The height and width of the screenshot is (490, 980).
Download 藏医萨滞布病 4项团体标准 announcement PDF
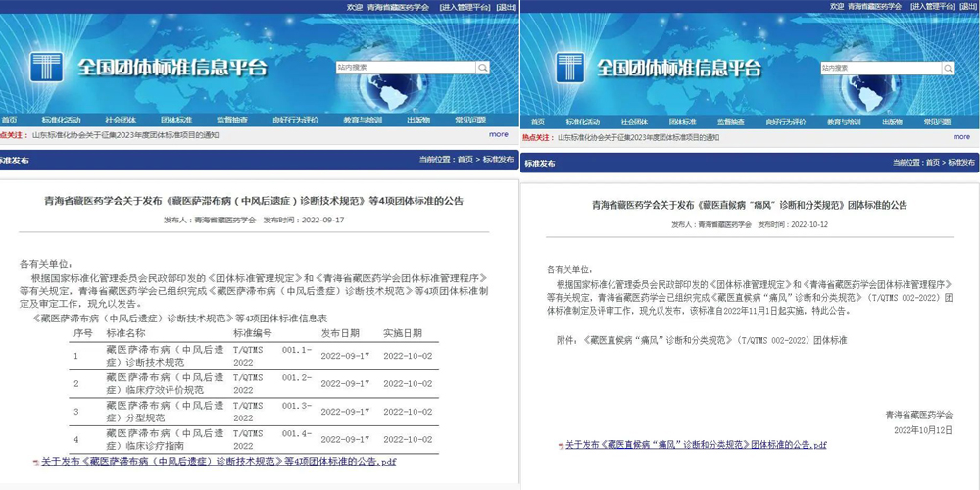pos(219,462)
